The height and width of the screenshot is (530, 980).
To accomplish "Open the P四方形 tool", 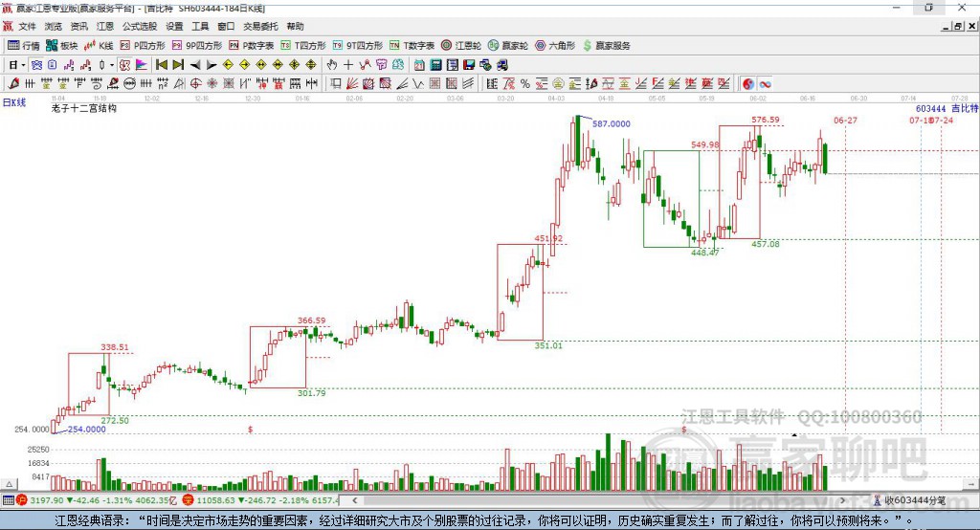I will (x=143, y=46).
